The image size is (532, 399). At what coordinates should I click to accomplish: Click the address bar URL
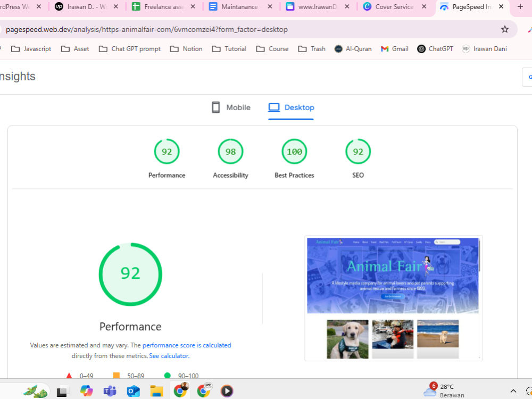(147, 29)
